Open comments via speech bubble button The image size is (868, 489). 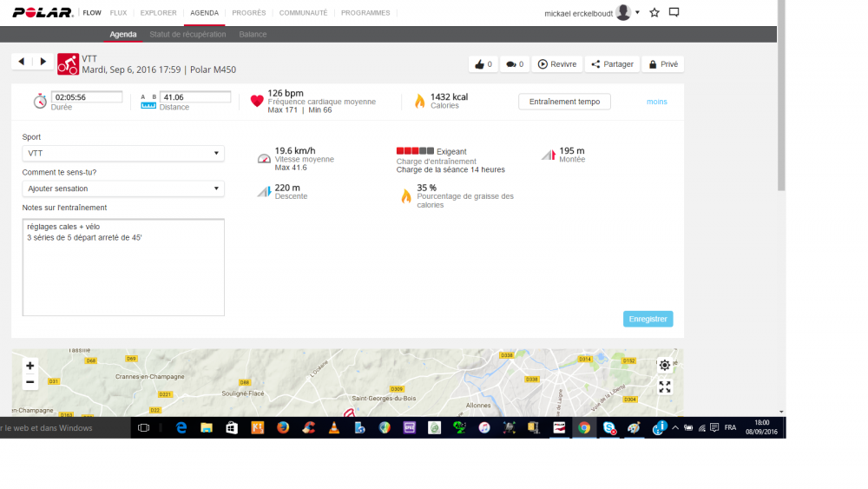click(514, 64)
